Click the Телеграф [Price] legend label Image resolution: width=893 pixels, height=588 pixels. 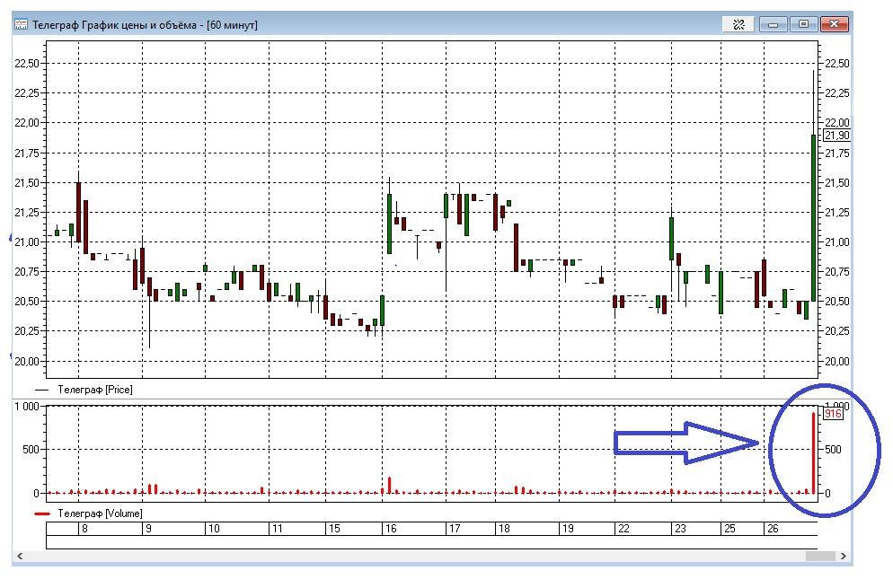pyautogui.click(x=94, y=390)
